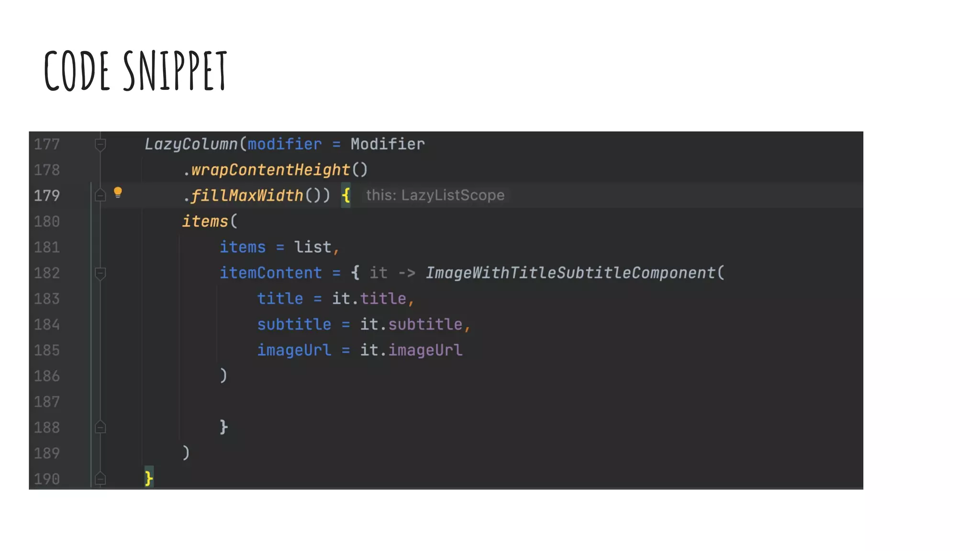The image size is (980, 551).
Task: Click the fold end marker at line 188
Action: coord(100,427)
